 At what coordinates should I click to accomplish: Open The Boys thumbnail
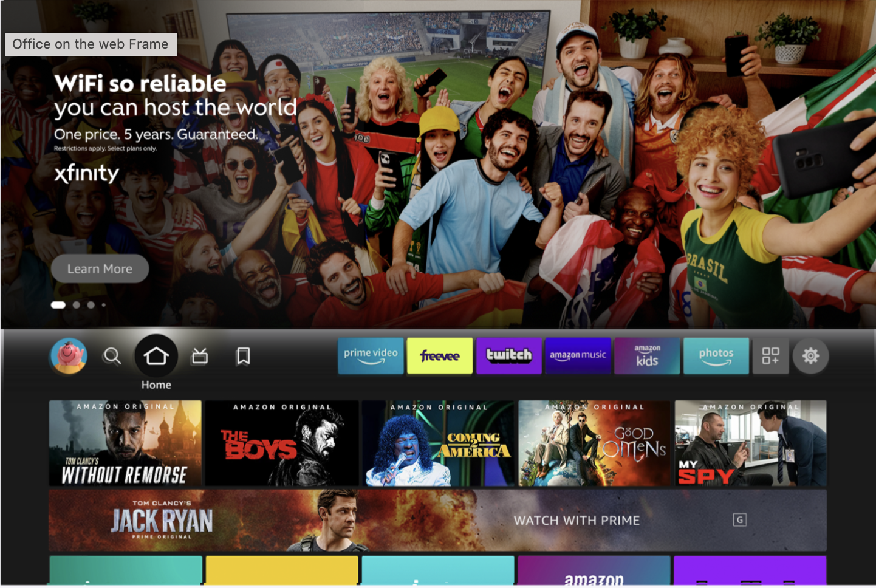pyautogui.click(x=282, y=443)
